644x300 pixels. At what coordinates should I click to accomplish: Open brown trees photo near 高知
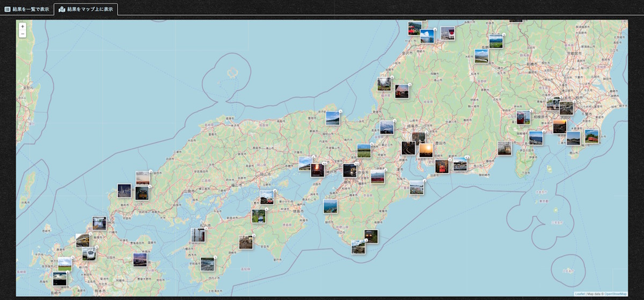(x=246, y=242)
